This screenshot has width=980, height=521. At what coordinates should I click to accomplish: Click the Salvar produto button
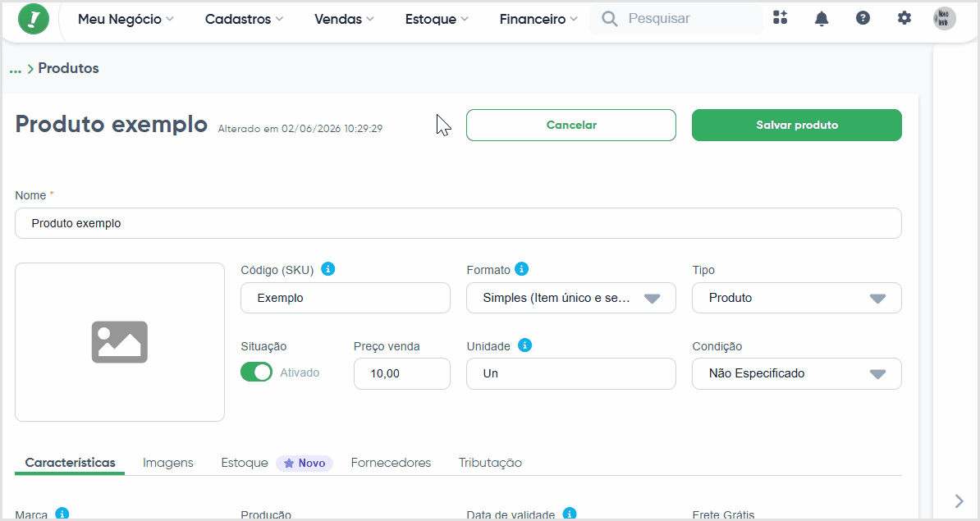tap(796, 125)
